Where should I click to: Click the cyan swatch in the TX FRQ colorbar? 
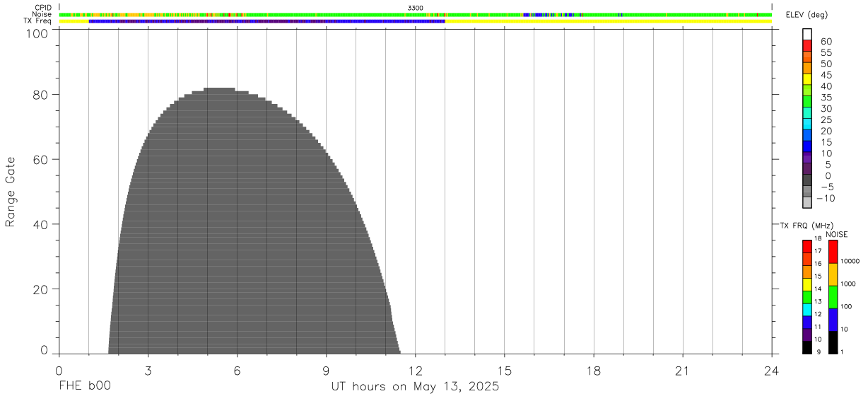[807, 310]
